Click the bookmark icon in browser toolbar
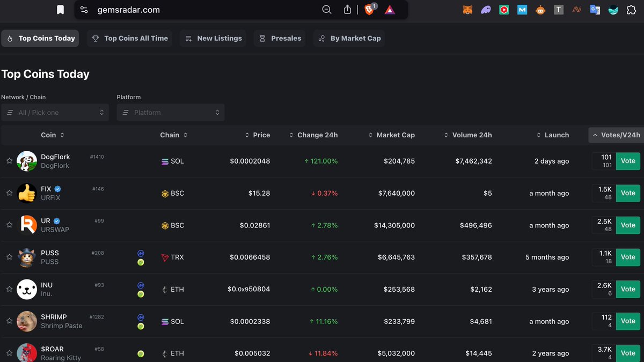 coord(61,10)
